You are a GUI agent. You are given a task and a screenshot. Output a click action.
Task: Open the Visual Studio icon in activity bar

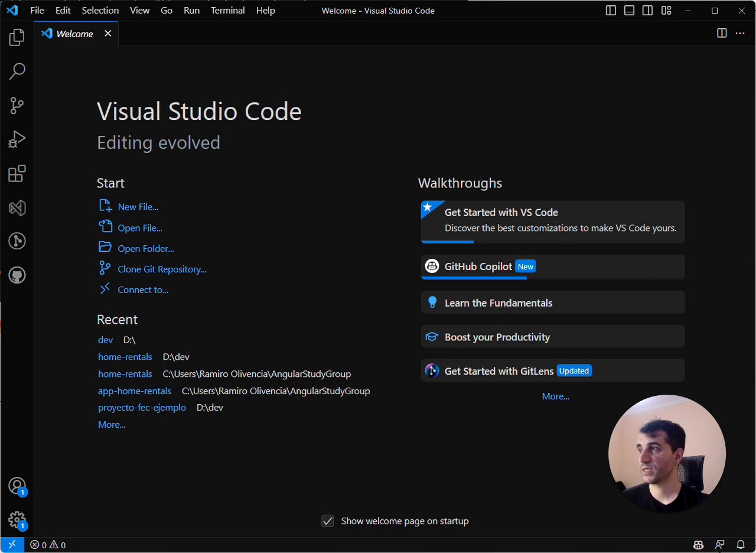click(17, 208)
